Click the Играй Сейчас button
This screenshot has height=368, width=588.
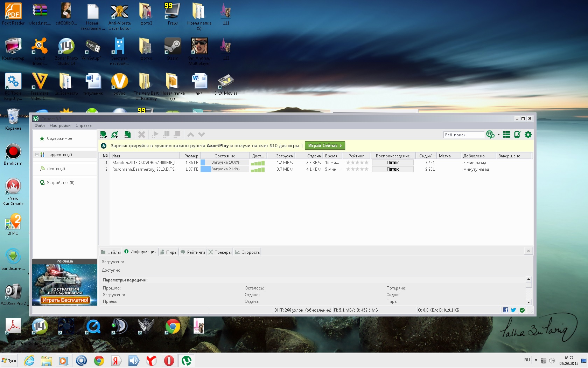pos(325,145)
